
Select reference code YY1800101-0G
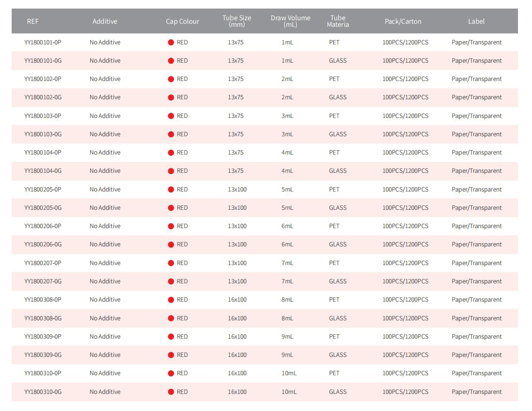click(43, 61)
